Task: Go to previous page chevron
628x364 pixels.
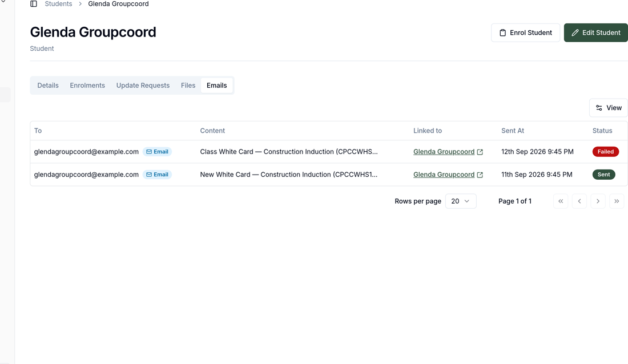Action: click(579, 201)
